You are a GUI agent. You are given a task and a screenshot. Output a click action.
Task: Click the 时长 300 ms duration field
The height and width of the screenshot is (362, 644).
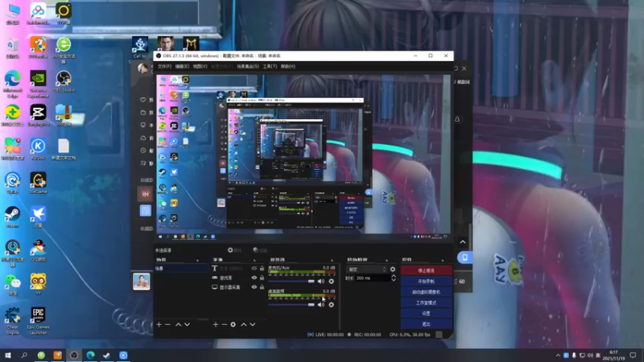click(x=373, y=278)
